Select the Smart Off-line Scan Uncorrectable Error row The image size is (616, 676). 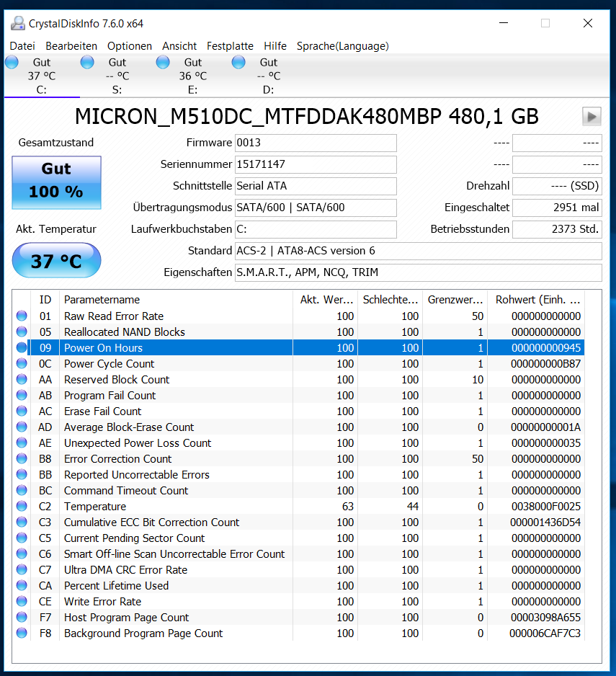[298, 554]
